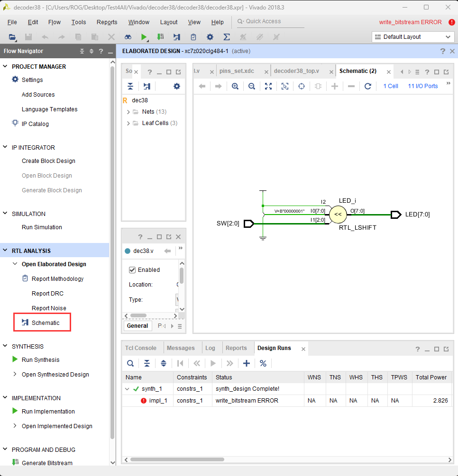
Task: Open the Reports menu
Action: [107, 22]
